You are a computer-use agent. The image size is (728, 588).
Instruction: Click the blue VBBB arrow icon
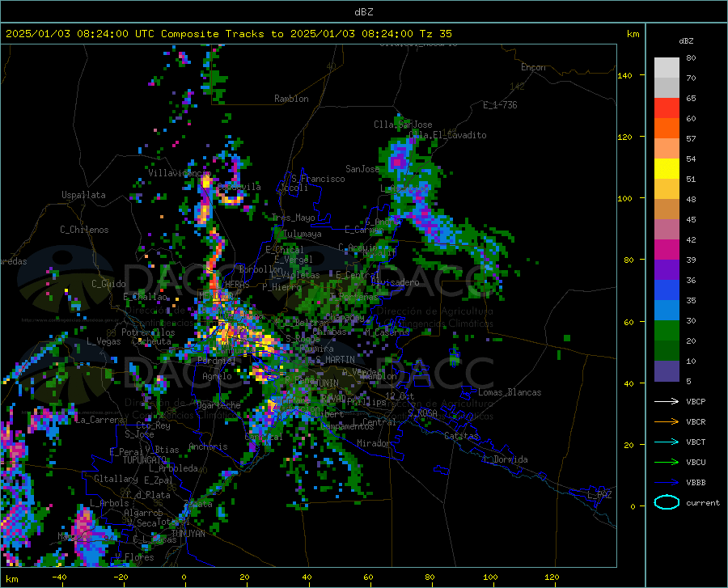click(x=667, y=483)
